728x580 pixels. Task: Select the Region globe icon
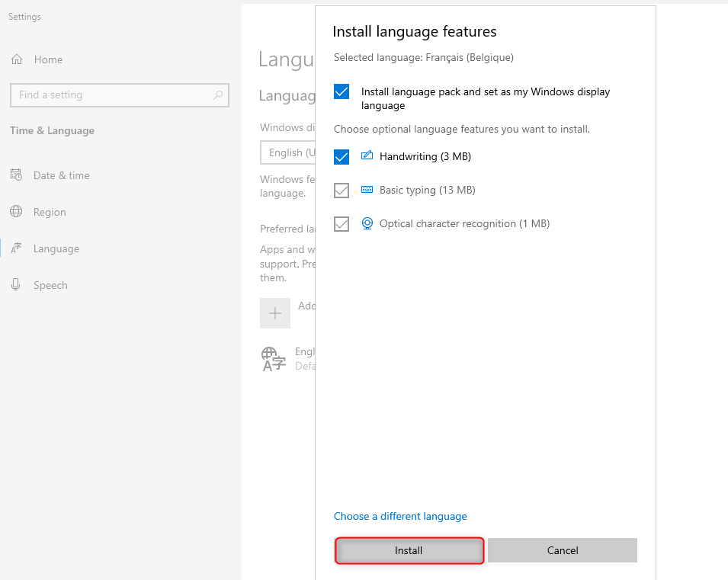(16, 212)
